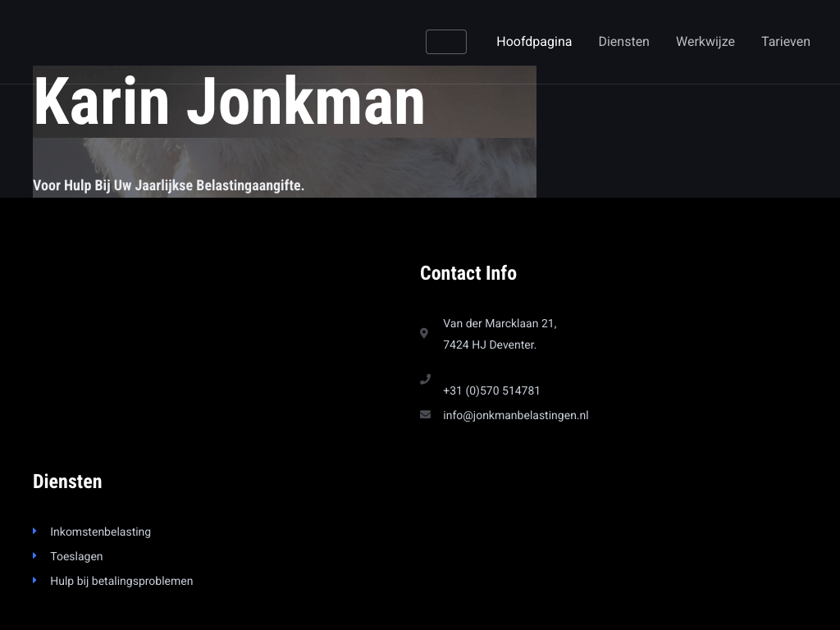Select the Hulp bij betalingsproblemen link
Viewport: 840px width, 630px height.
pyautogui.click(x=121, y=581)
